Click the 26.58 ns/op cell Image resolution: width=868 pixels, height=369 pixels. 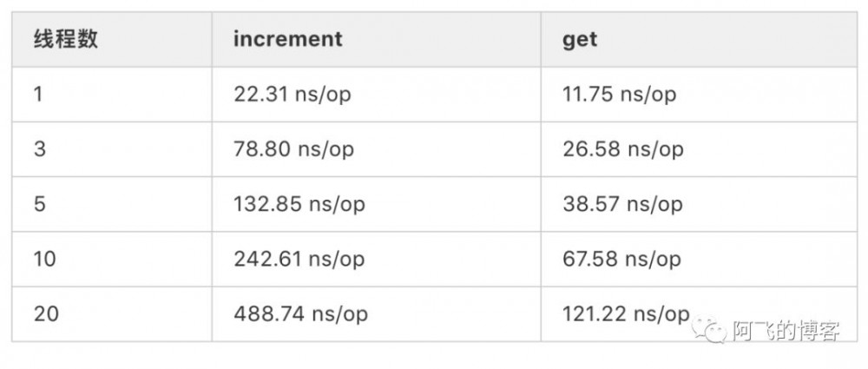coord(622,149)
